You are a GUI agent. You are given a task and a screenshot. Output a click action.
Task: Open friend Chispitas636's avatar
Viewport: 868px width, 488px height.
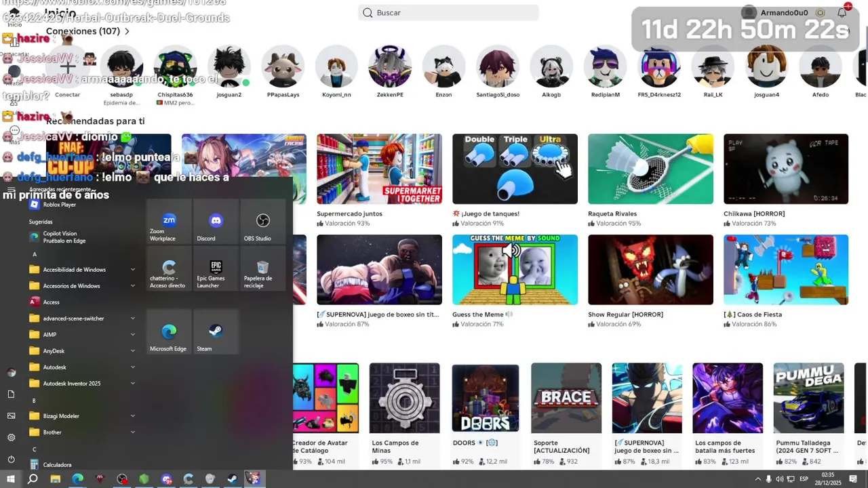click(175, 67)
